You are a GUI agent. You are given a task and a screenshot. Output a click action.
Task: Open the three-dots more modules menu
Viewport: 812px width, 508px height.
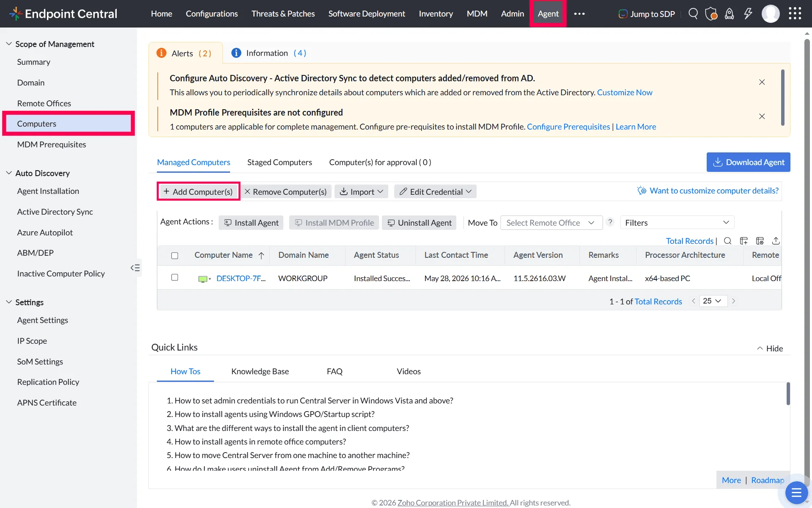(x=579, y=14)
